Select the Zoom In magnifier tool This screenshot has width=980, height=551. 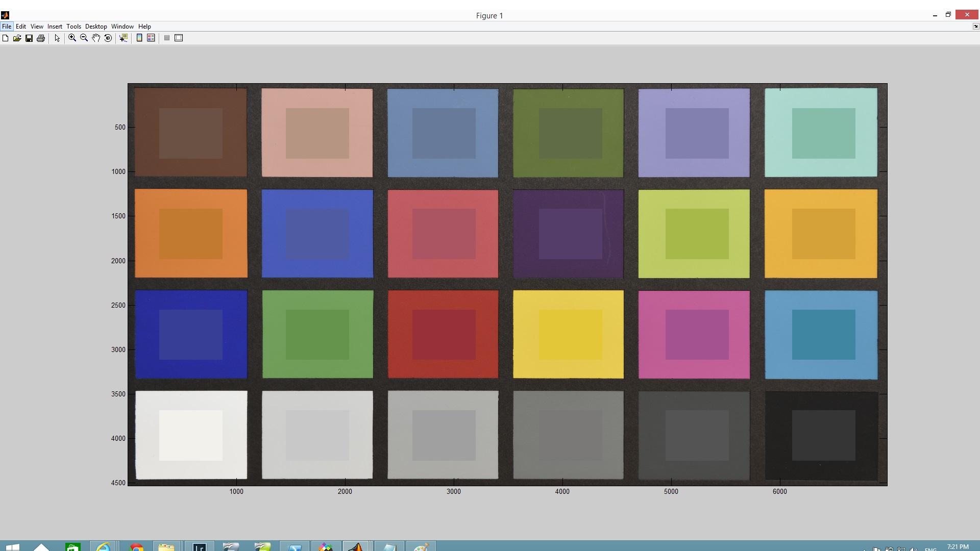[72, 38]
